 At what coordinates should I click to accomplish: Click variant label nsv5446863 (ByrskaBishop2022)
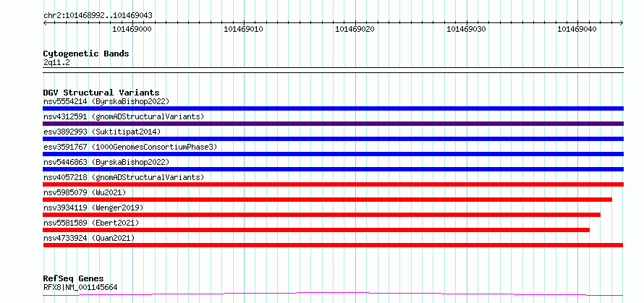[x=106, y=162]
